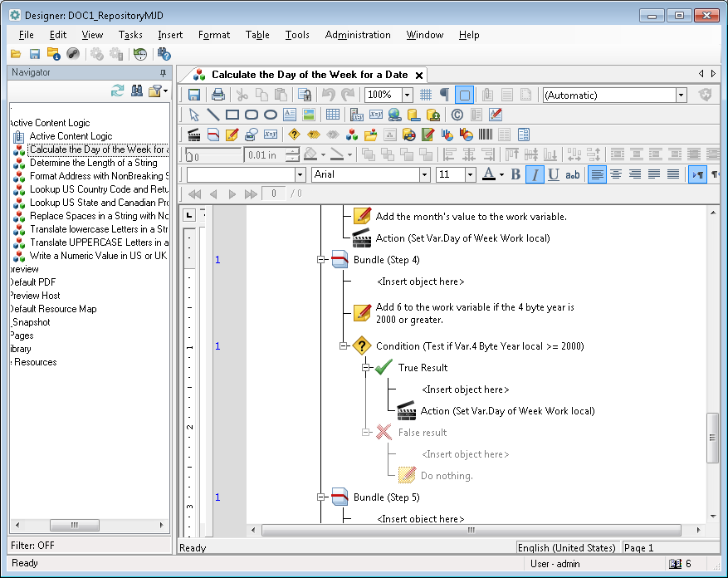Select 'Determine the Length of a String' item
The image size is (728, 578).
(x=93, y=163)
